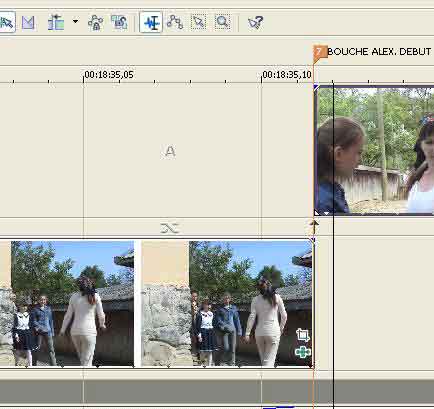Select the Selection Edit tool
Viewport: 434px width, 409px height.
[x=199, y=22]
